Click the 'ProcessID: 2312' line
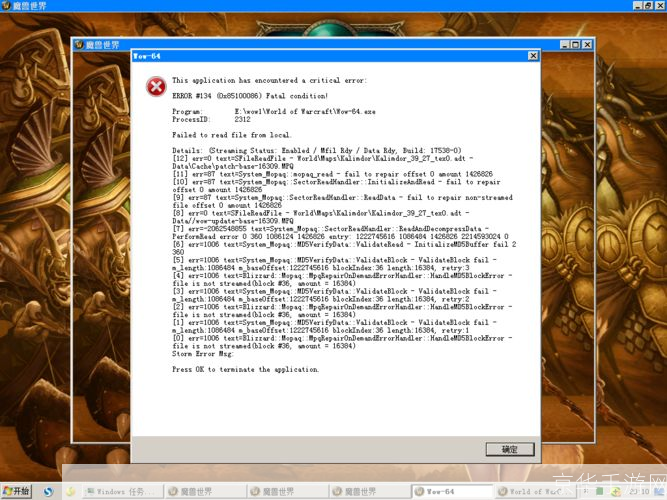Screen dimensions: 667x500 click(211, 120)
